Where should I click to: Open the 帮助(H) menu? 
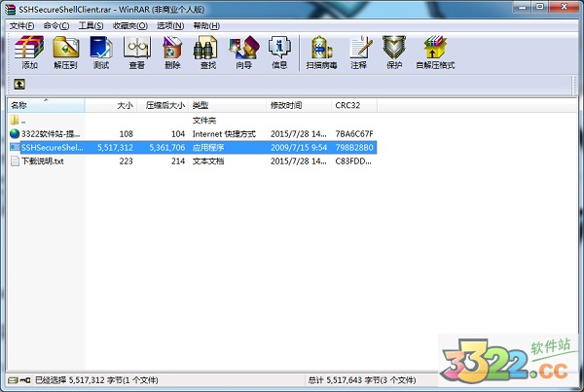[x=206, y=25]
